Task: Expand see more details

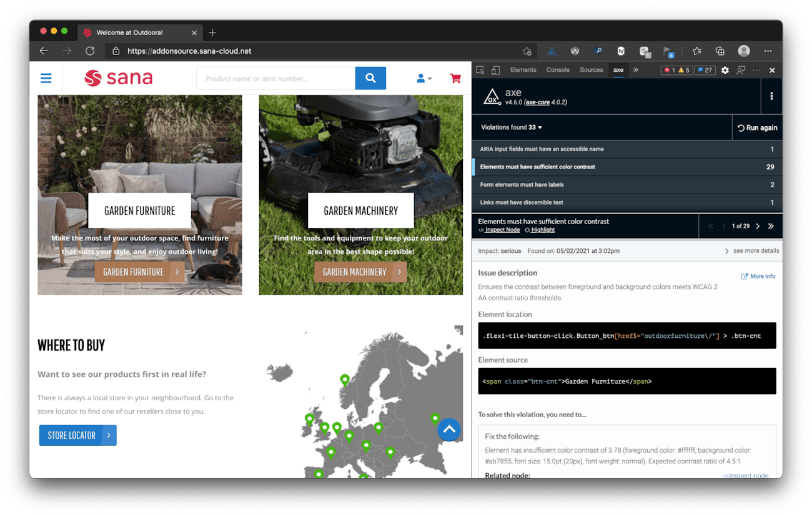Action: click(x=751, y=251)
